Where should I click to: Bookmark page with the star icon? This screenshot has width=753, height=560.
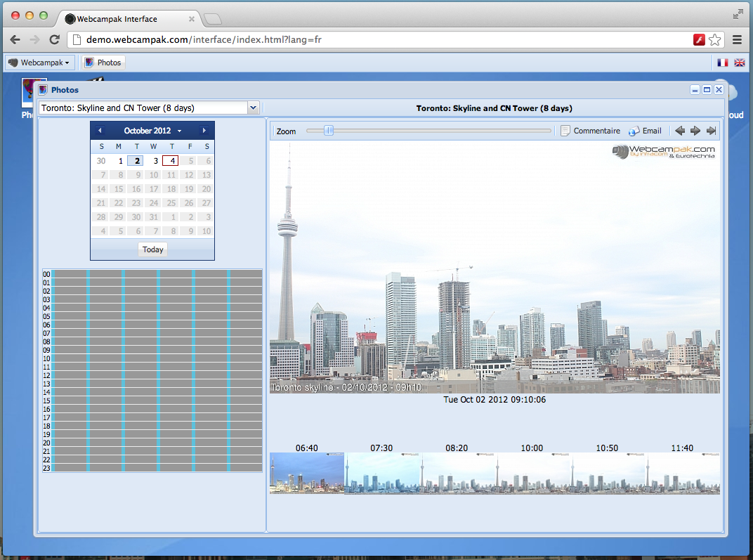point(714,40)
